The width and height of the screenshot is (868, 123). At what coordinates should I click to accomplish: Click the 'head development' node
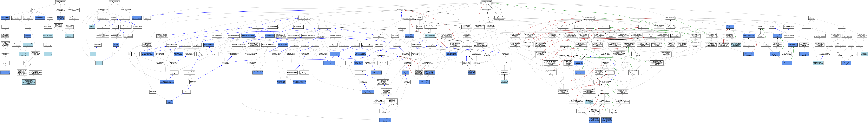[298, 27]
